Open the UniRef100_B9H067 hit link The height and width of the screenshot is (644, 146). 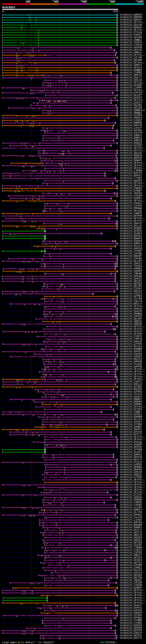[131, 20]
